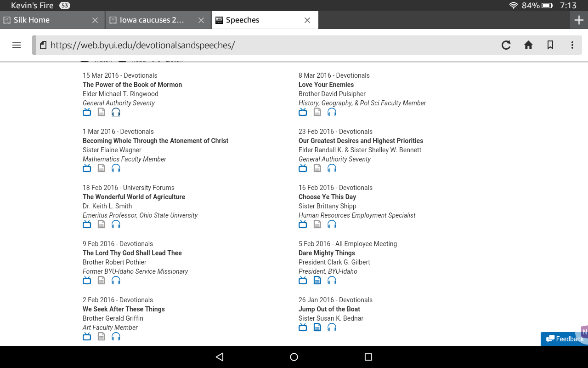Open Love Your Enemies title

point(326,85)
